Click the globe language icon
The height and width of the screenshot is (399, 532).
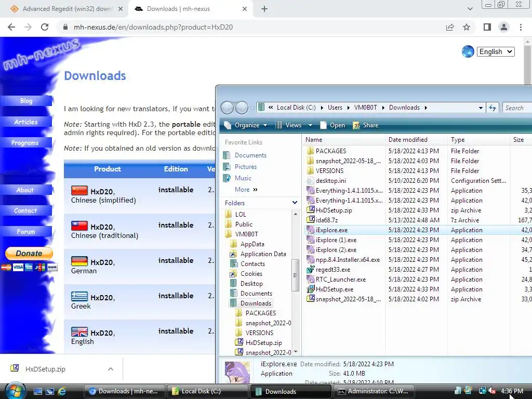point(468,51)
